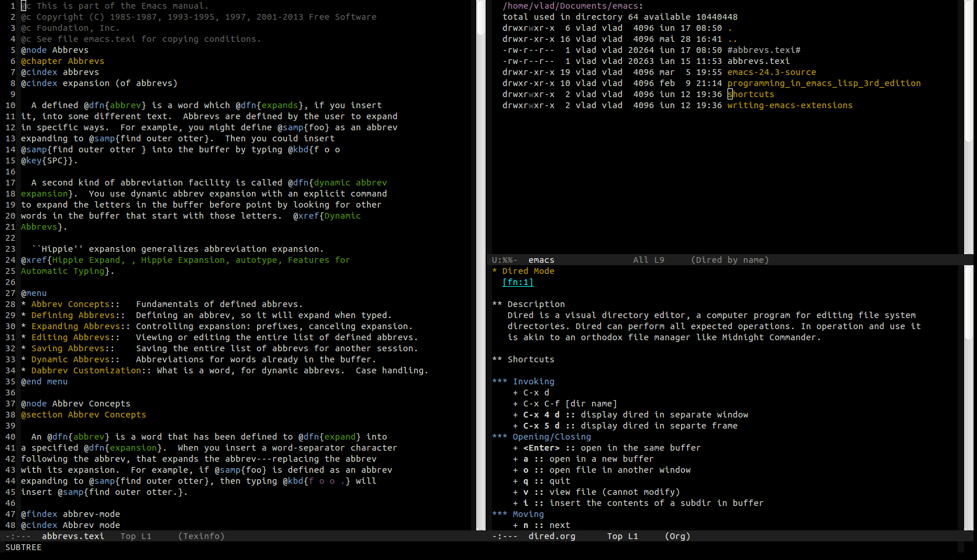Click '(Dired by name)' mode indicator

(730, 260)
